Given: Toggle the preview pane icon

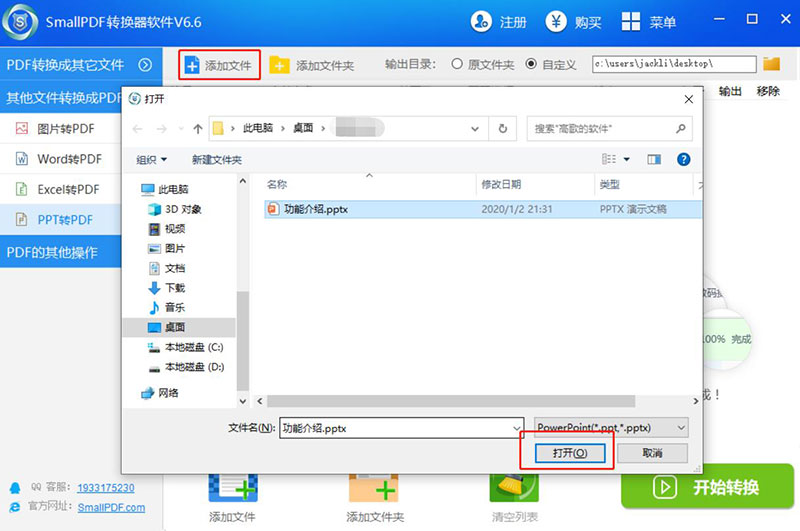Looking at the screenshot, I should click(x=654, y=160).
